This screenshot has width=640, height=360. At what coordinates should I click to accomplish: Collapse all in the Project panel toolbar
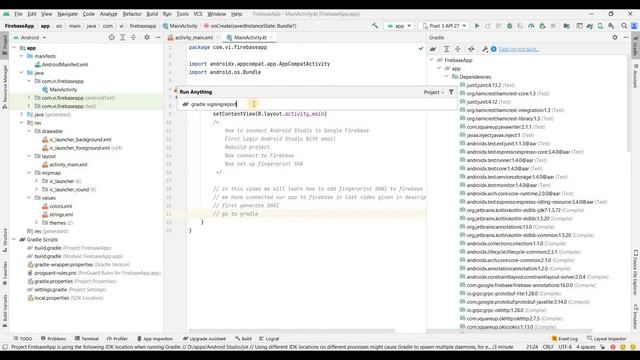click(x=133, y=38)
